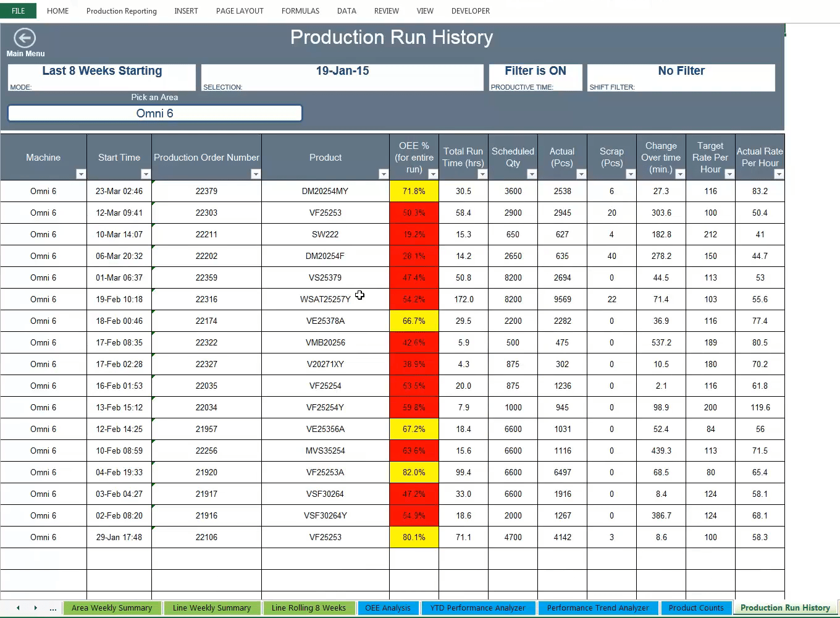The image size is (840, 618).
Task: Click the ellipsis to view more sheets
Action: tap(53, 608)
